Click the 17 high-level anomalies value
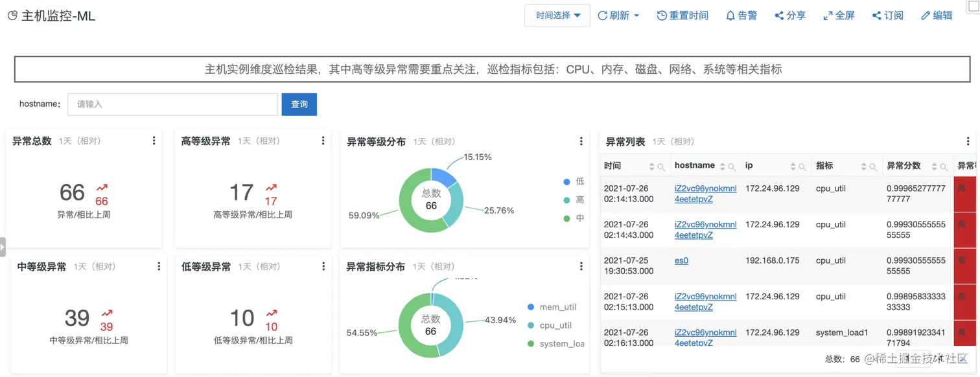 click(241, 192)
